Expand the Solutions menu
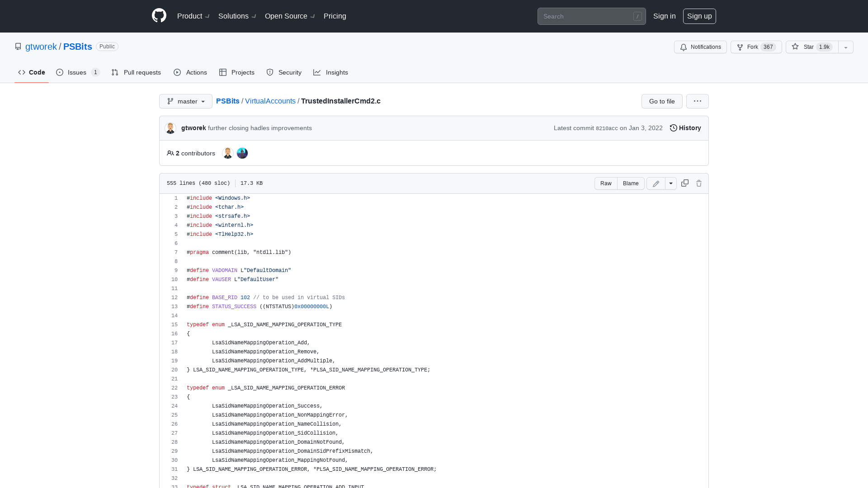The height and width of the screenshot is (488, 868). pyautogui.click(x=237, y=16)
